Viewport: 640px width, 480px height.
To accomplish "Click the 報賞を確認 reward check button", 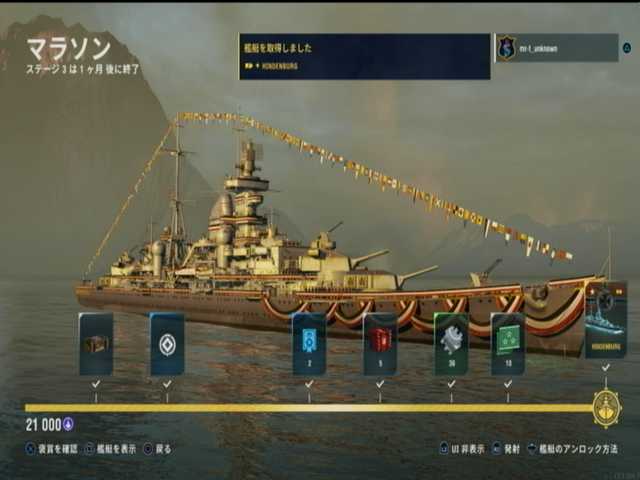I will tap(51, 449).
